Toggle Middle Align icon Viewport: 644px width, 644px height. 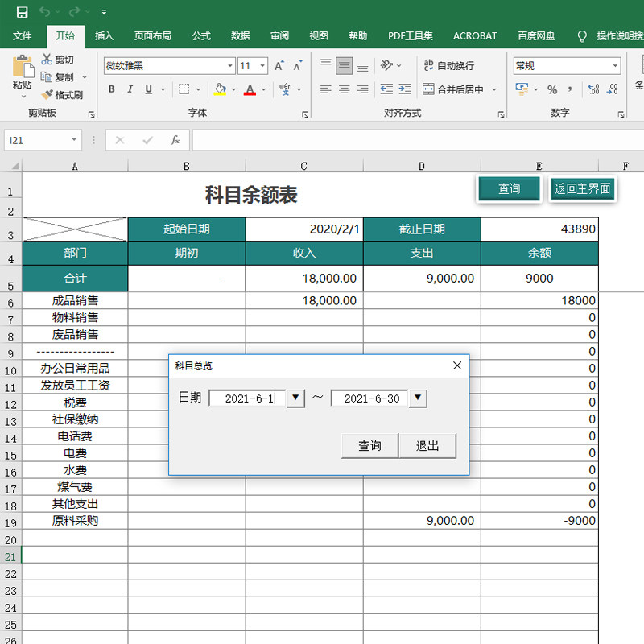point(345,66)
